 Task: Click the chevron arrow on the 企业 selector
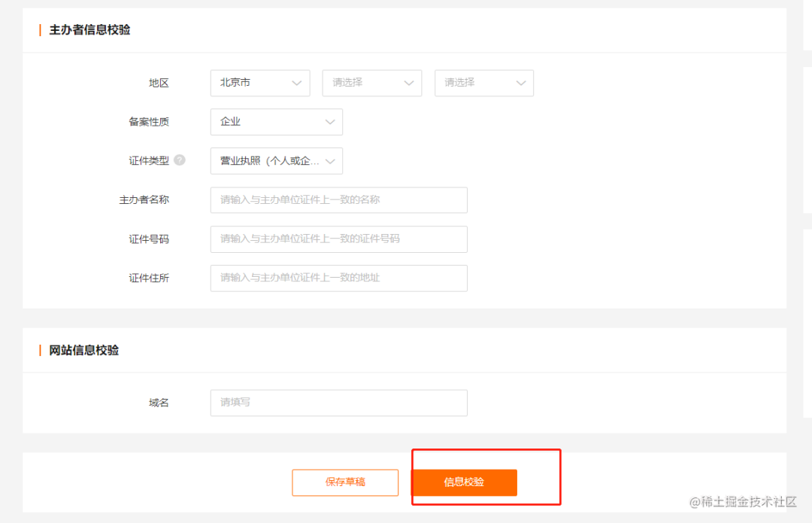(x=329, y=122)
